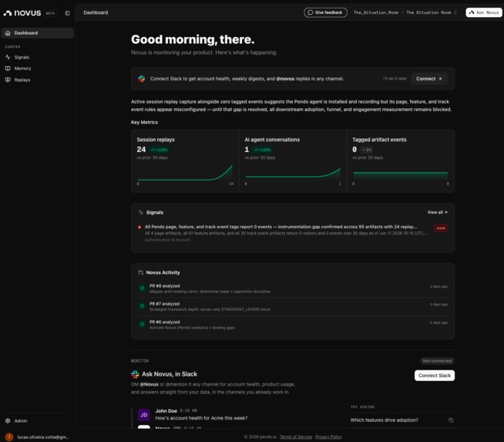Copy the Which features drive adoption prompt
Screen dimensions: 504x442
point(451,420)
